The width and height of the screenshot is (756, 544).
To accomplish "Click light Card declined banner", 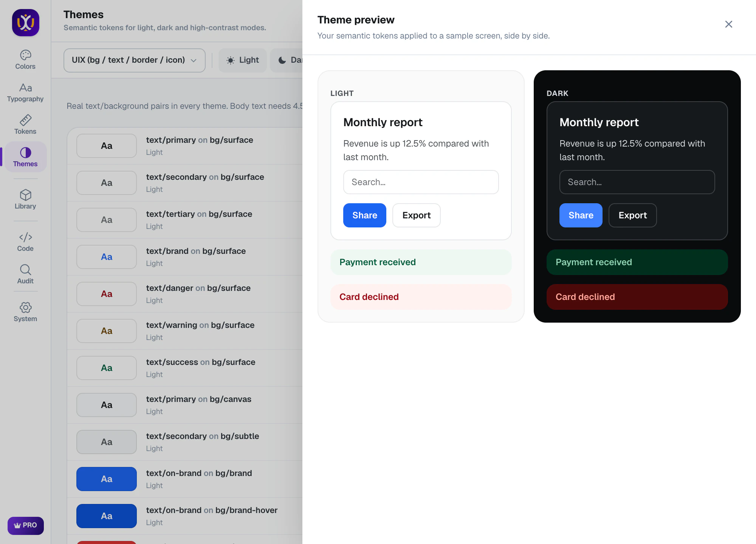I will 421,297.
